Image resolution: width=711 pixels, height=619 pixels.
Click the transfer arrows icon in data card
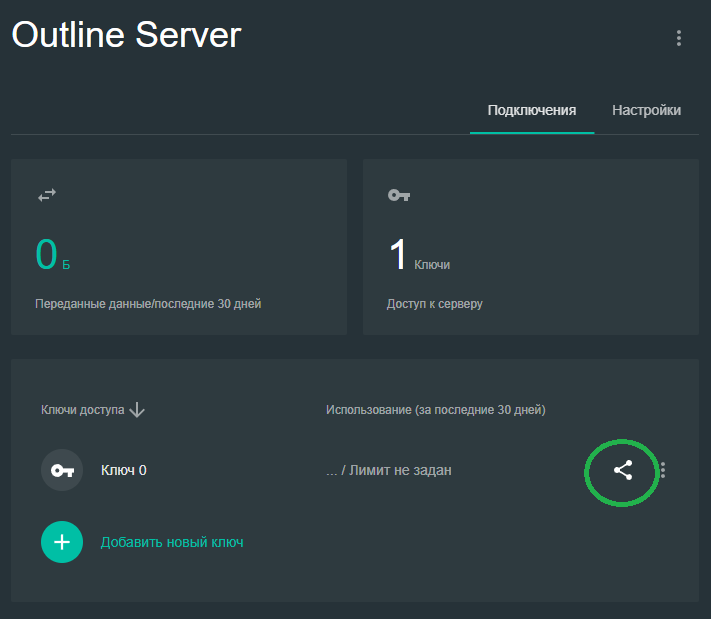coord(47,196)
